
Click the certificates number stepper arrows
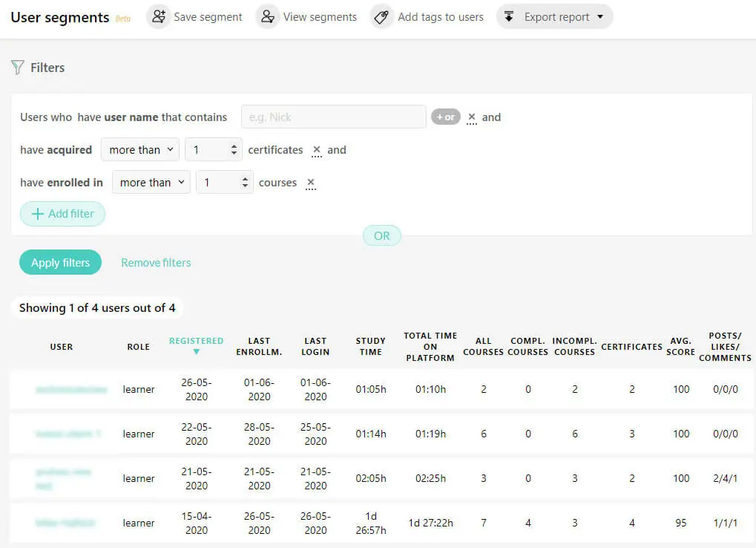[234, 149]
